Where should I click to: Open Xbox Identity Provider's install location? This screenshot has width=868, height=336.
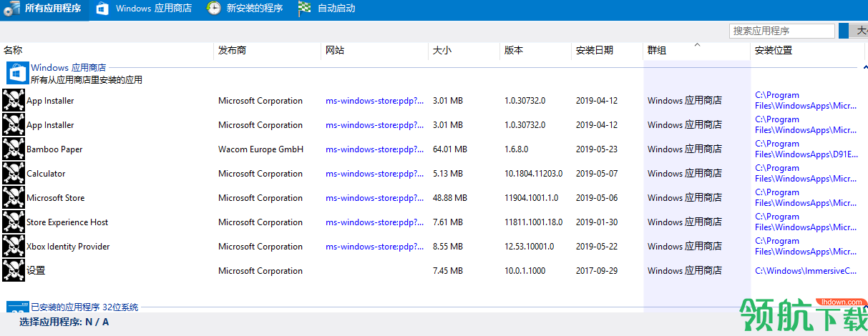click(x=806, y=247)
